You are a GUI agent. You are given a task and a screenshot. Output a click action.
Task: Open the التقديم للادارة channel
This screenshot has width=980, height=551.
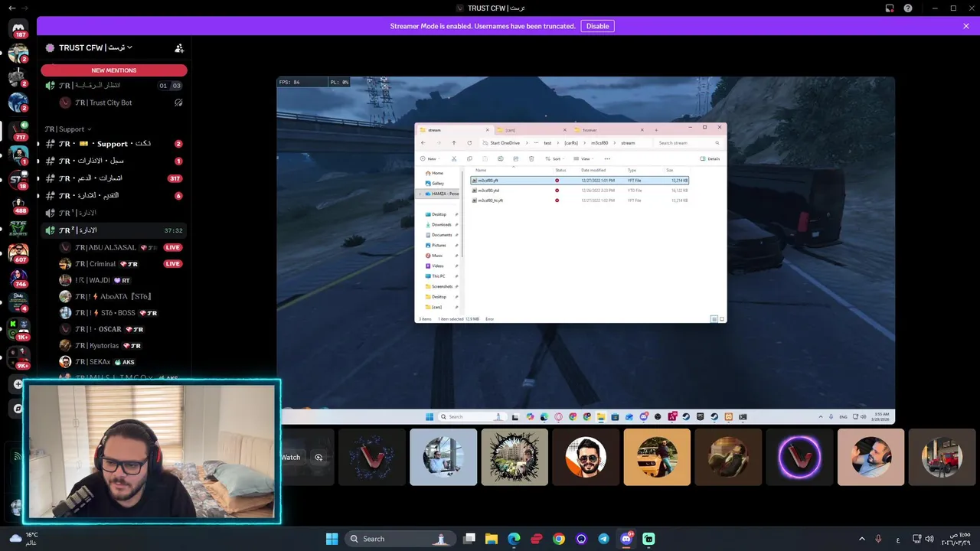point(114,195)
